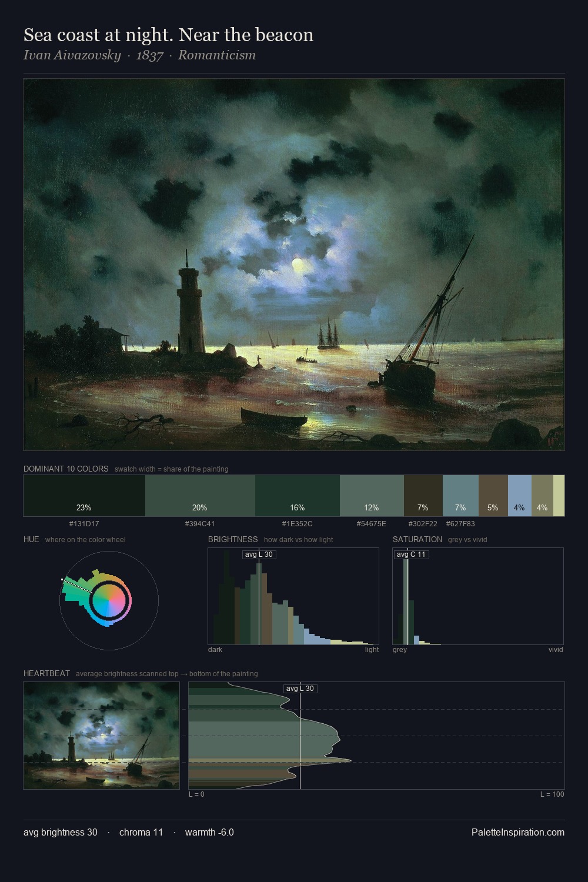Click the brightness chart's dark axis label
This screenshot has height=882, width=588.
tap(215, 650)
